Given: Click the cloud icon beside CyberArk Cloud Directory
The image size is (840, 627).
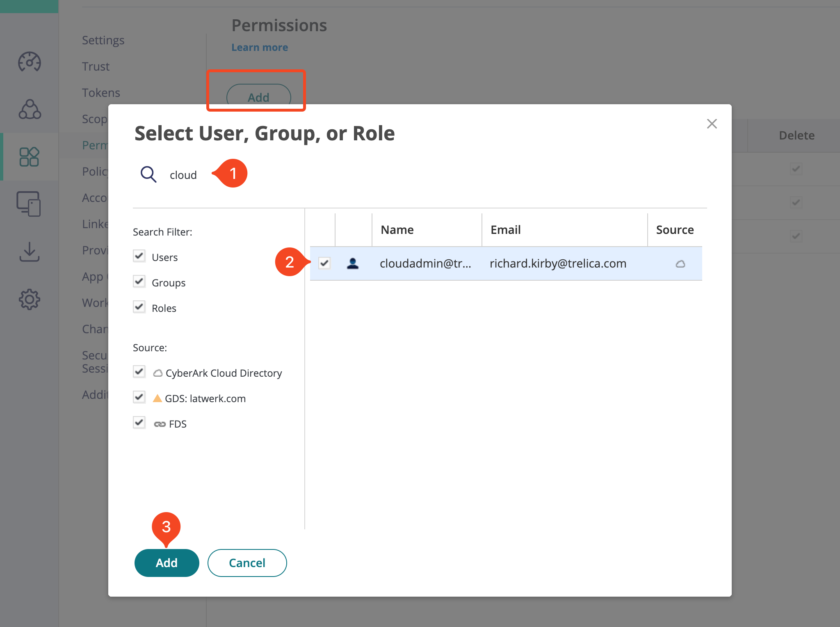Looking at the screenshot, I should [158, 373].
